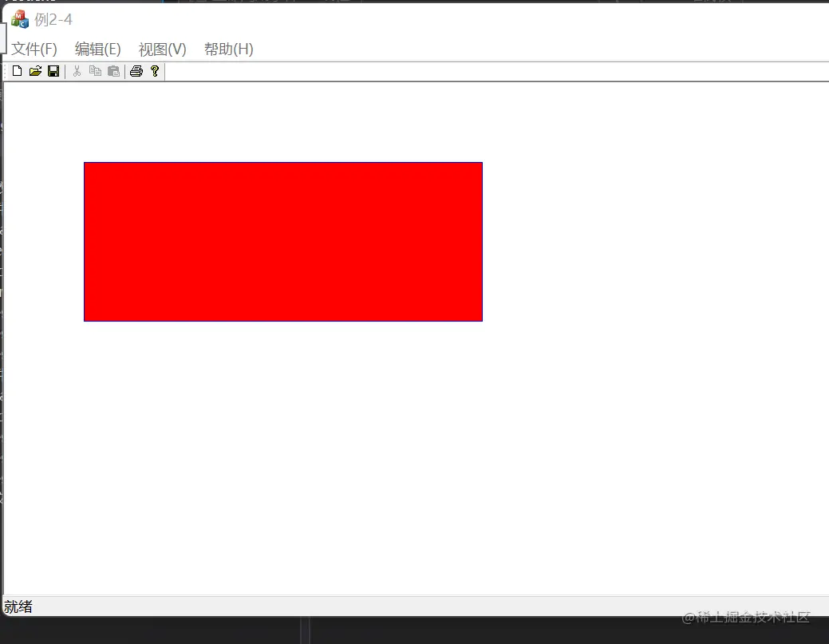The width and height of the screenshot is (829, 644).
Task: Click the red rectangle drawing
Action: (282, 241)
